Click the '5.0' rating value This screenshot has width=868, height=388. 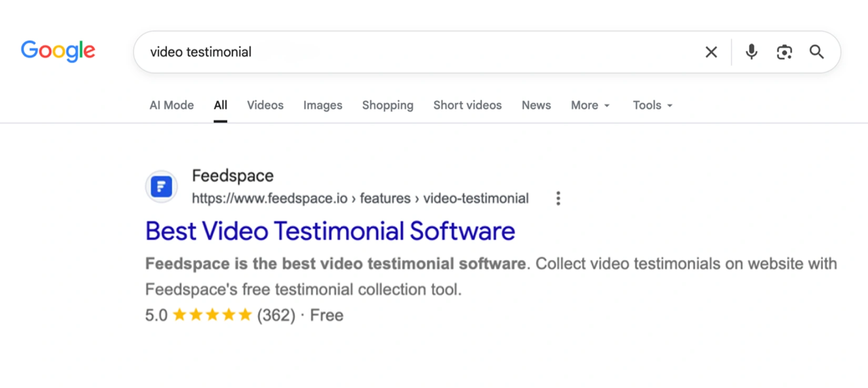(x=156, y=315)
